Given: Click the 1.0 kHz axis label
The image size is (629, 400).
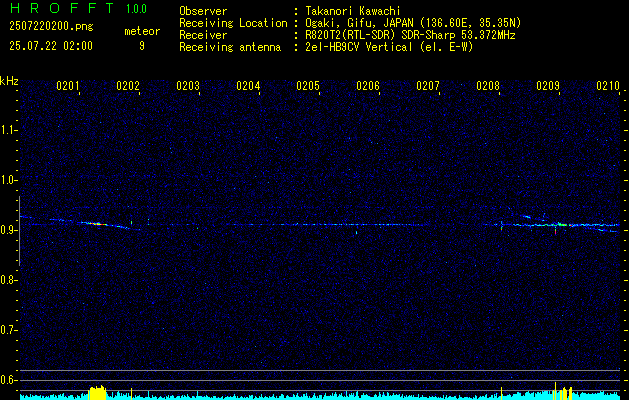Looking at the screenshot, I should 9,180.
